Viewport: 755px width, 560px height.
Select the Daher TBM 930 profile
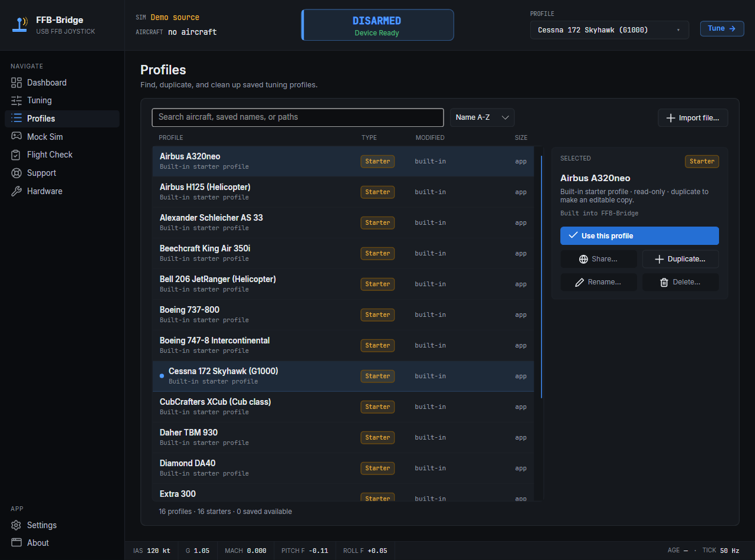coord(343,437)
